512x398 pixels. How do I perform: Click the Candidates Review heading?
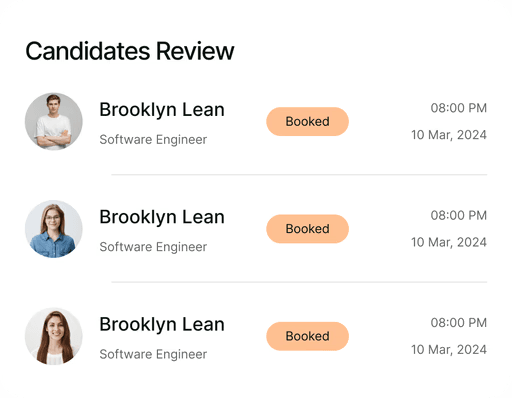(x=130, y=51)
